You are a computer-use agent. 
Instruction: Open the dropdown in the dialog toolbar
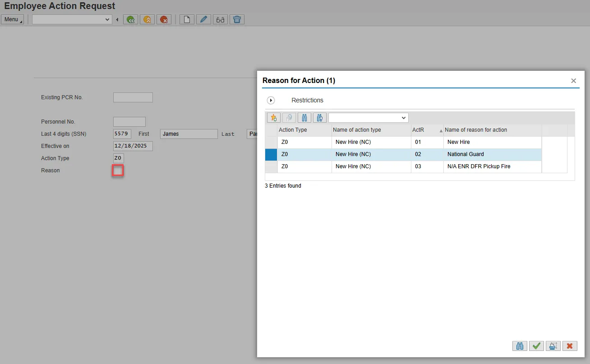coord(403,118)
